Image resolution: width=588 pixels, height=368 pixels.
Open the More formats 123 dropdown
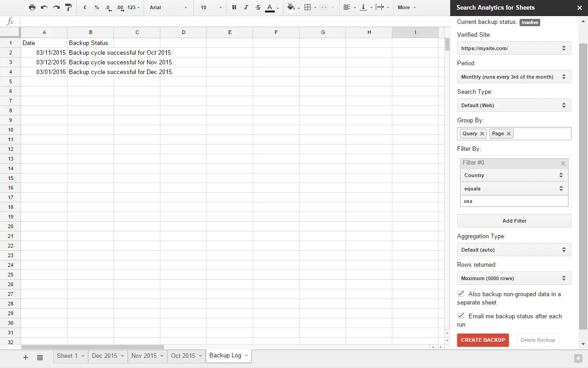[134, 7]
